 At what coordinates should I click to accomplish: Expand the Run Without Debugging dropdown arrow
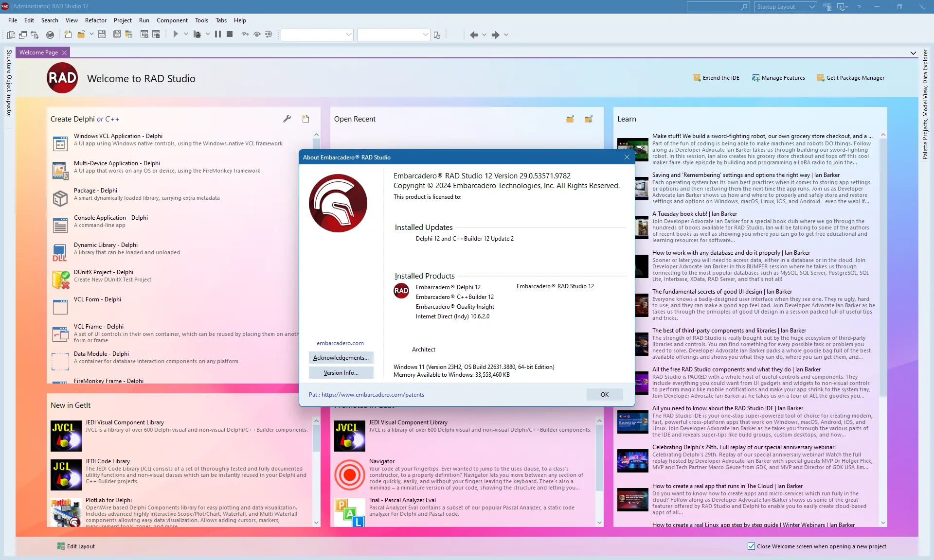click(x=208, y=35)
